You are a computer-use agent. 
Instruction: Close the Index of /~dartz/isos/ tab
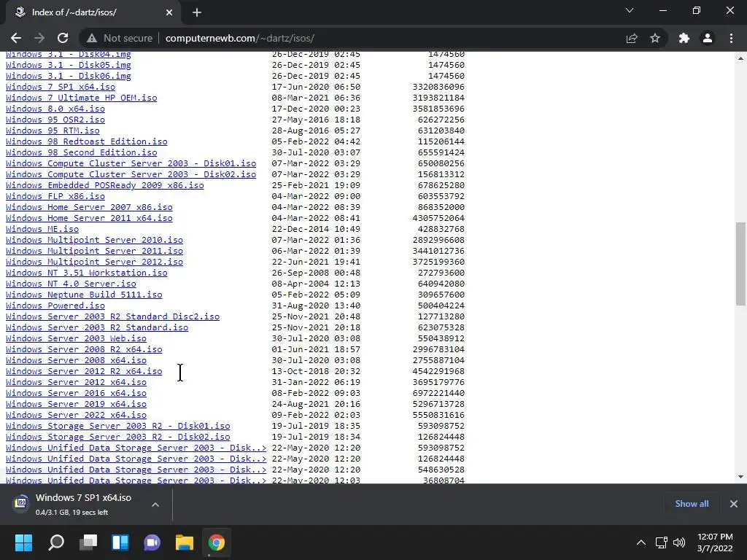pyautogui.click(x=169, y=12)
